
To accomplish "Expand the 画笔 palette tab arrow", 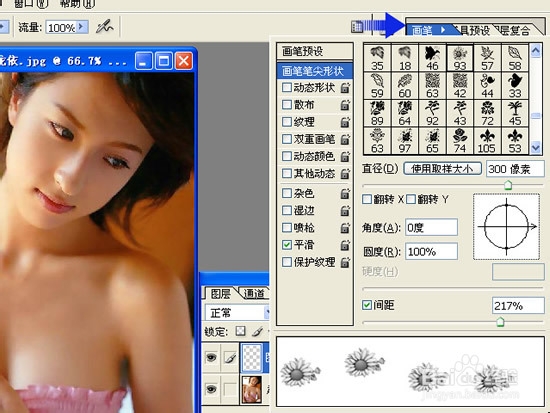I will (x=443, y=30).
